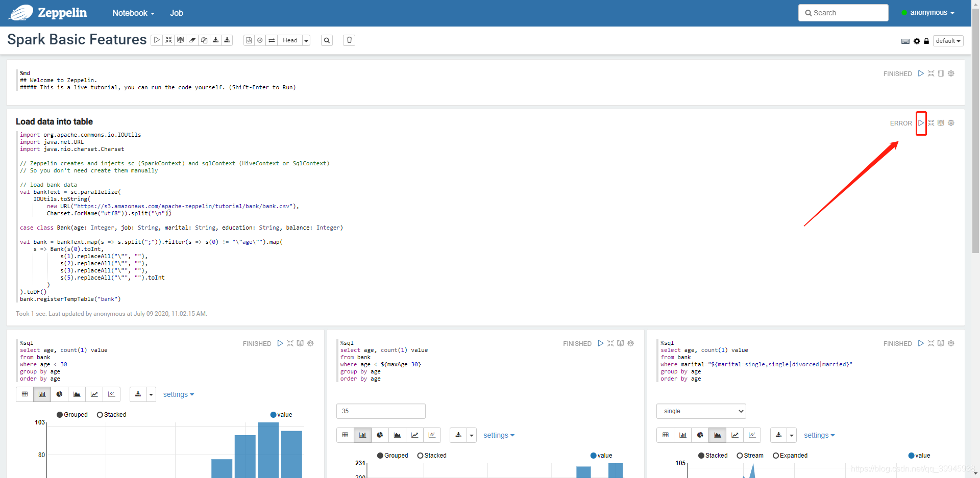
Task: Open settings gear of the maxAge SQL paragraph
Action: [630, 343]
